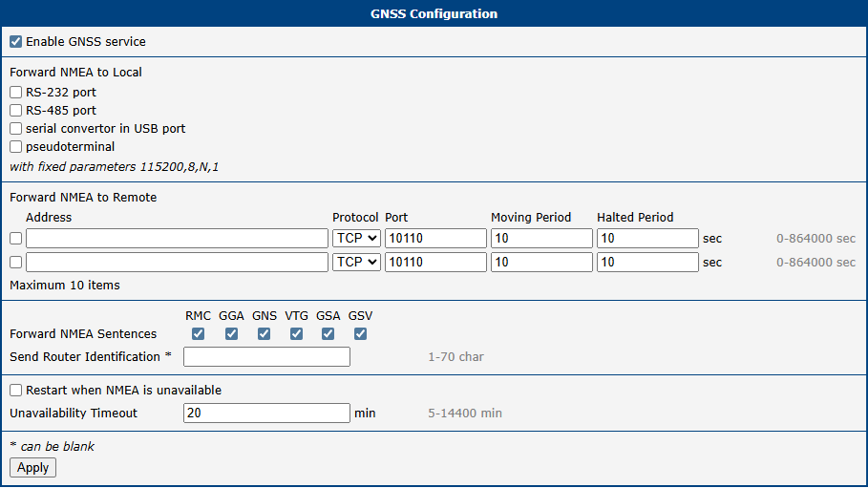Edit Unavailability Timeout value field
Image resolution: width=868 pixels, height=488 pixels.
coord(266,413)
